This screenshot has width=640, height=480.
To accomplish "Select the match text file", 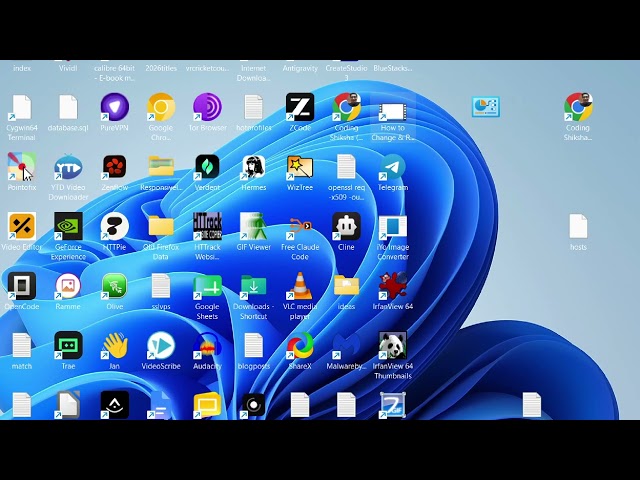I will point(22,345).
